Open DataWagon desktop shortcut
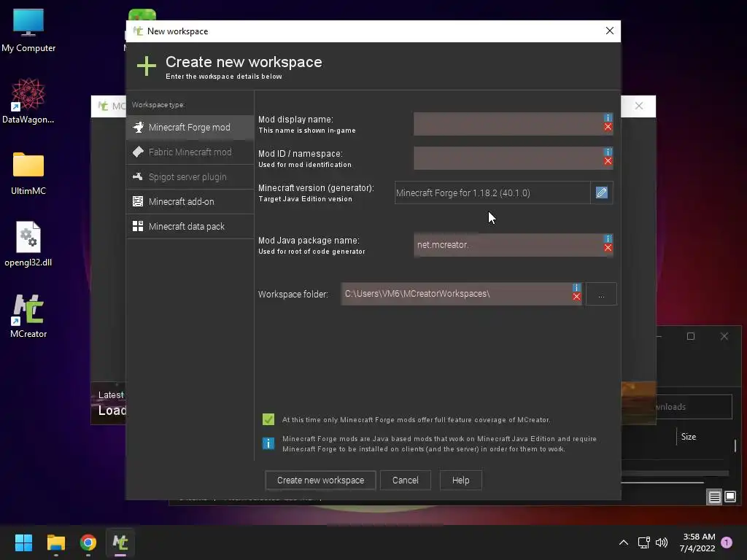This screenshot has width=747, height=560. coord(28,101)
